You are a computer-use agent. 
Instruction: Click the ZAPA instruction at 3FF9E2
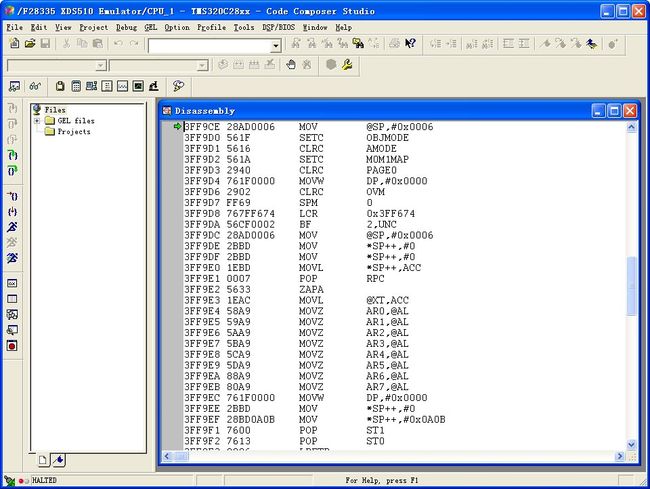point(254,289)
